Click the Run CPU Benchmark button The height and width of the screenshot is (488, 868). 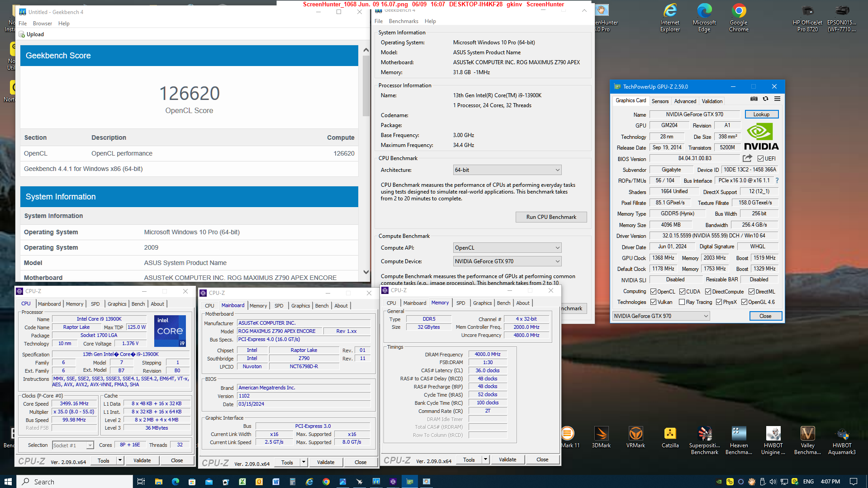[551, 217]
